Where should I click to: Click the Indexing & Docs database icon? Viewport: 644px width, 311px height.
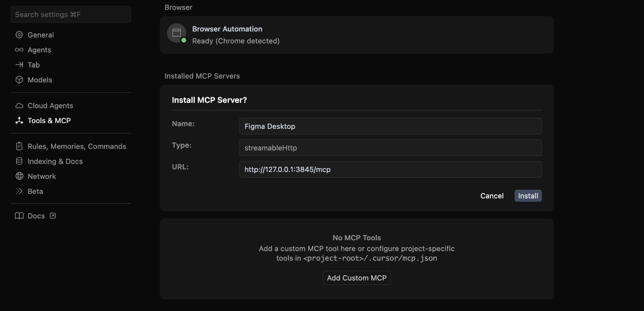(19, 161)
